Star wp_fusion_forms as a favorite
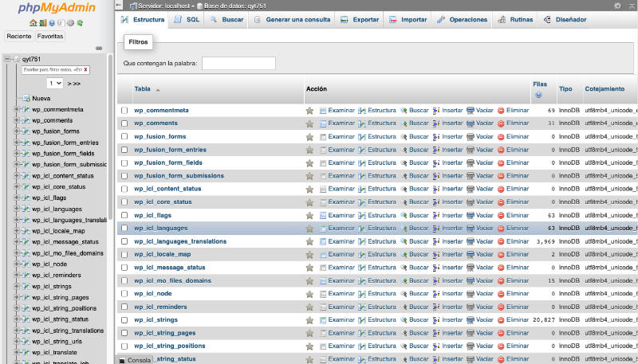The width and height of the screenshot is (638, 364). click(309, 137)
